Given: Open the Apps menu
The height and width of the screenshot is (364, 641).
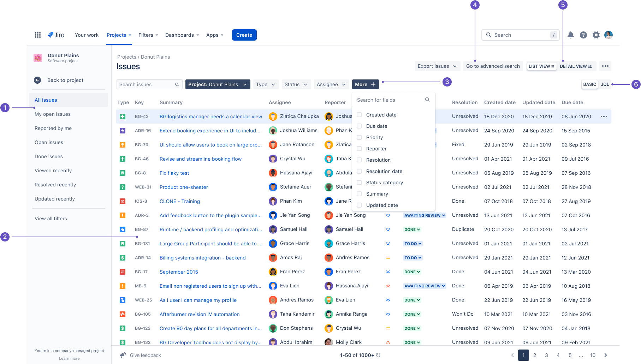Looking at the screenshot, I should 215,35.
